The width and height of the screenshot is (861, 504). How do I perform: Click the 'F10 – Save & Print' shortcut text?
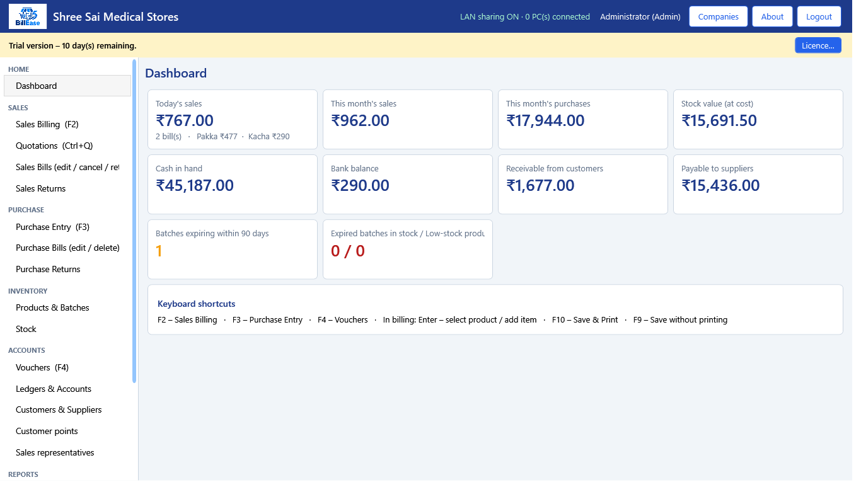(585, 320)
